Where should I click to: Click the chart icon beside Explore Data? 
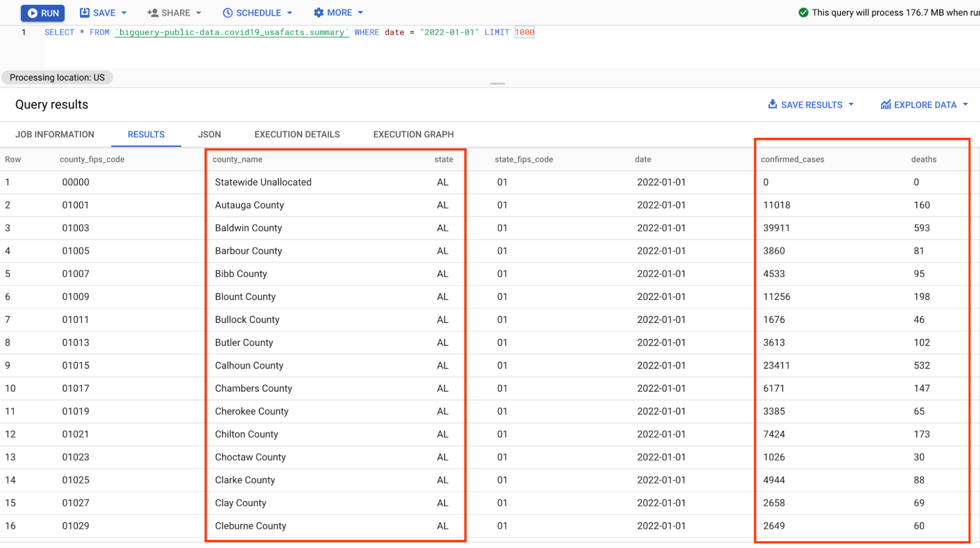point(885,104)
